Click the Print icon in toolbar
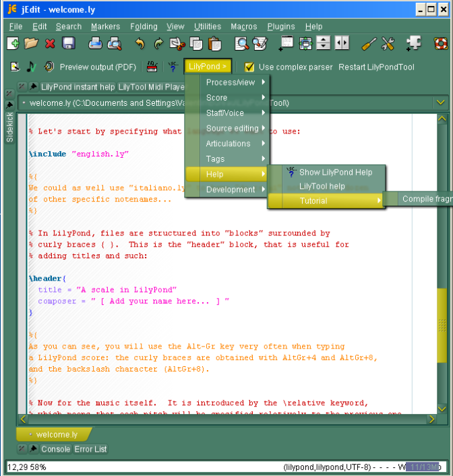Image resolution: width=453 pixels, height=476 pixels. [96, 44]
